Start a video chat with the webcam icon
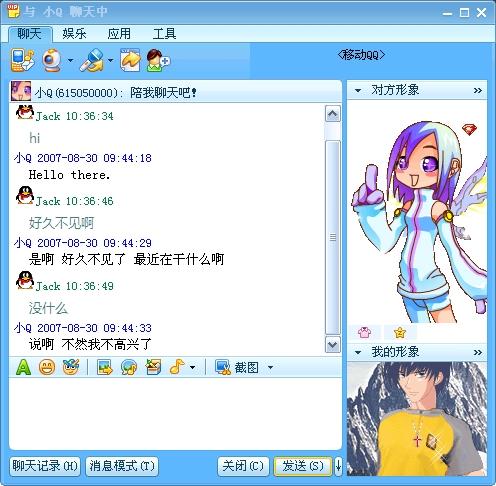 click(51, 60)
